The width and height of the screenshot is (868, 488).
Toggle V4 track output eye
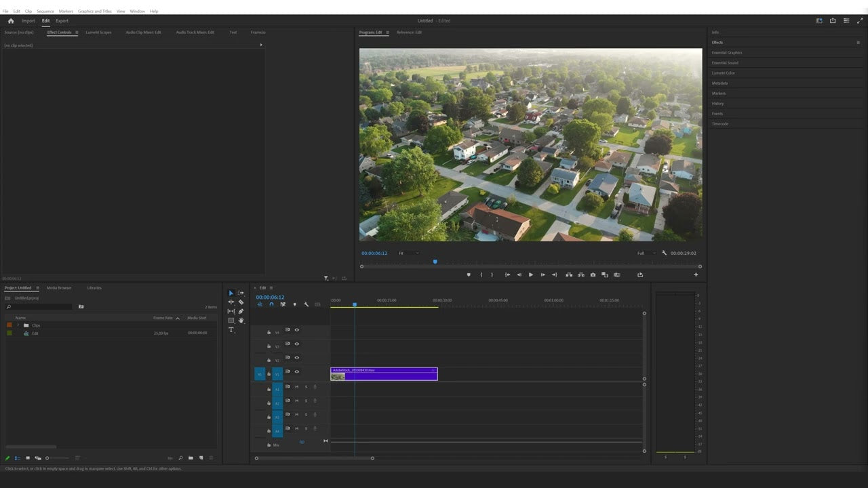(x=296, y=330)
